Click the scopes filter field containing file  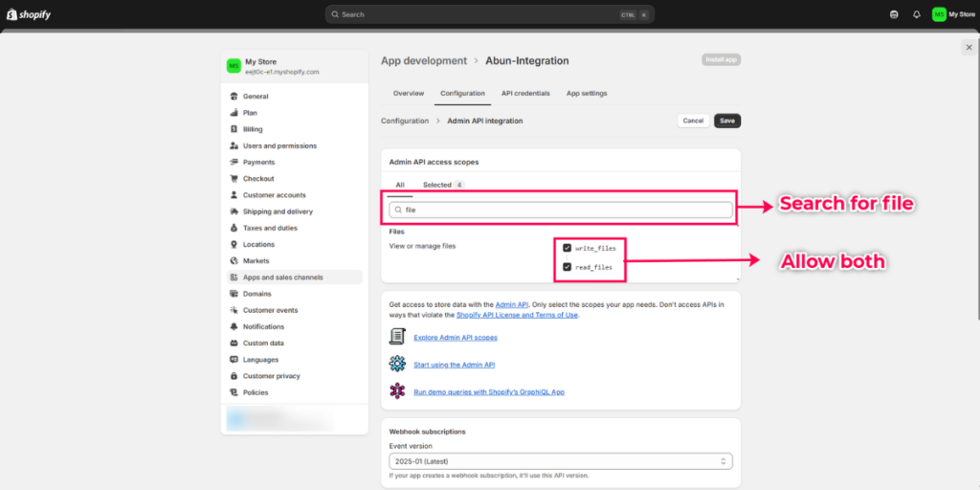click(561, 210)
